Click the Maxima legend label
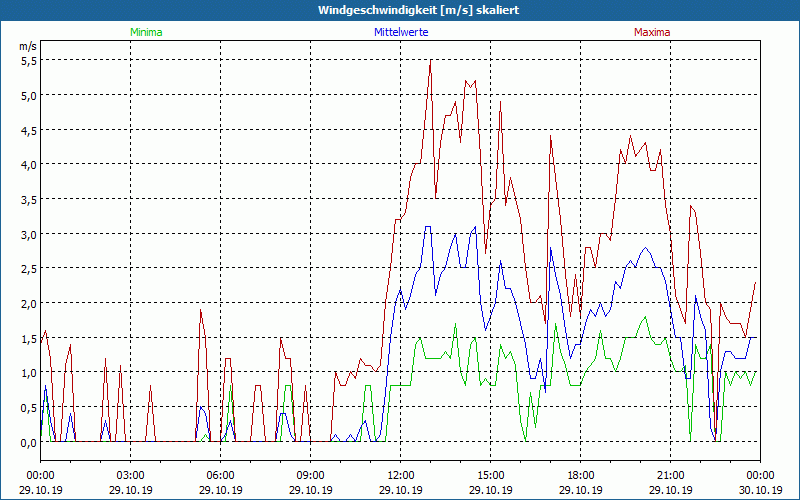The height and width of the screenshot is (500, 800). point(652,32)
